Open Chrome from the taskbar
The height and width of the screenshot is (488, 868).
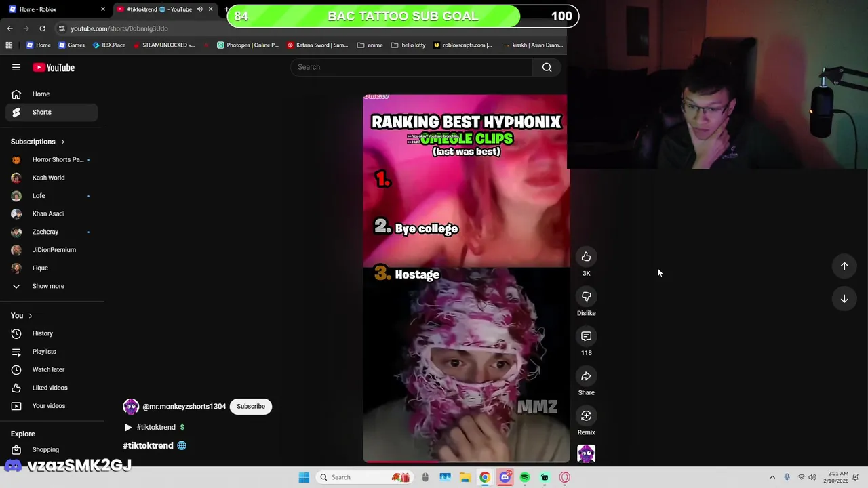(485, 477)
